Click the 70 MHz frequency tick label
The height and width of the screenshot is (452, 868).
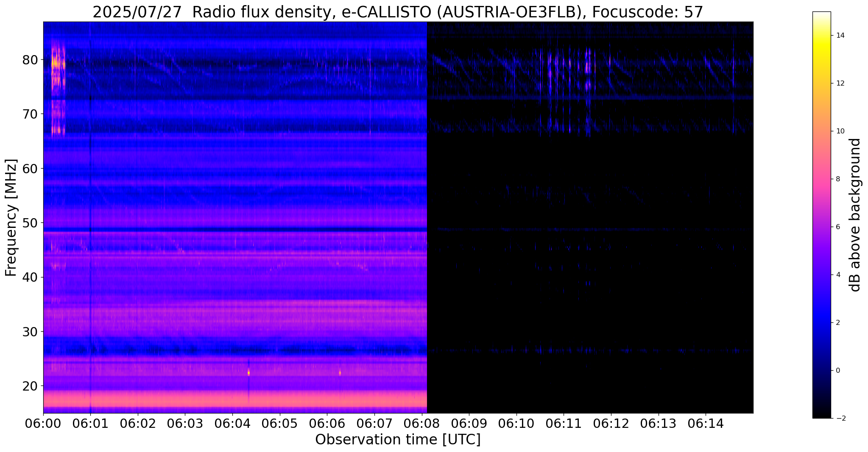(x=31, y=114)
